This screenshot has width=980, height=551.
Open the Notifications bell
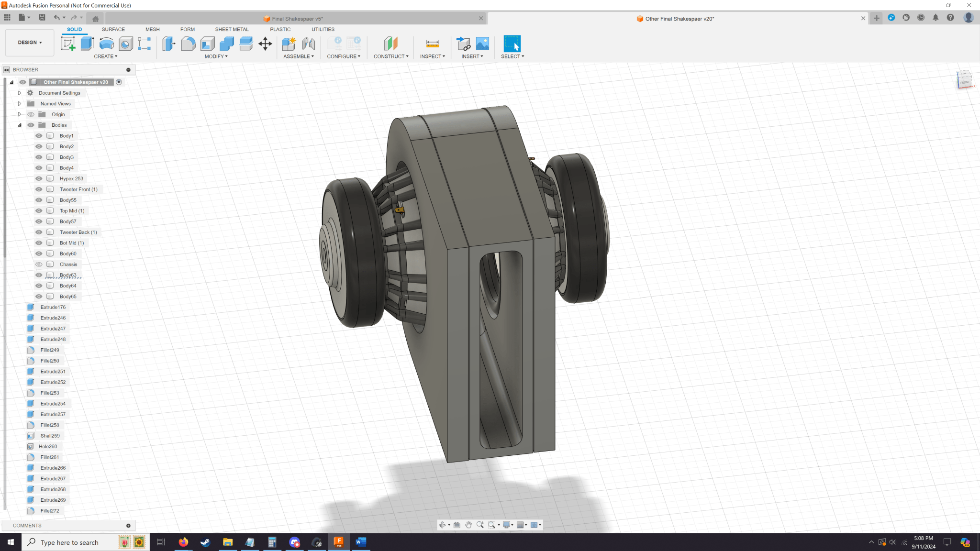point(935,18)
